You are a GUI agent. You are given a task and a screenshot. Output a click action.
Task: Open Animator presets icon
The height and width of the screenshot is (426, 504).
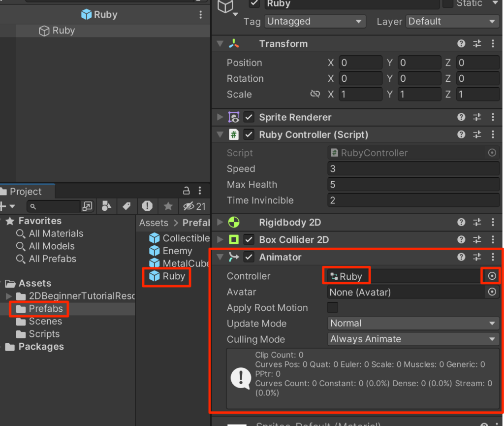[x=477, y=257]
